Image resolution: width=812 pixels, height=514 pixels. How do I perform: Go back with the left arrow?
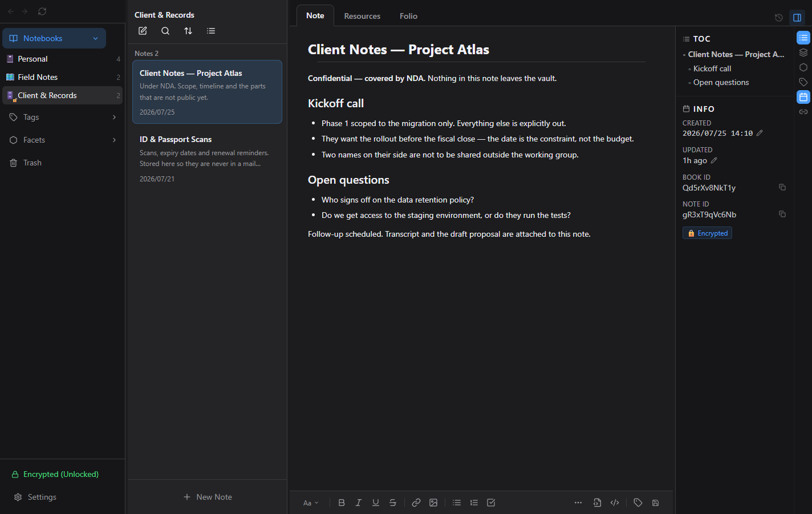tap(11, 11)
